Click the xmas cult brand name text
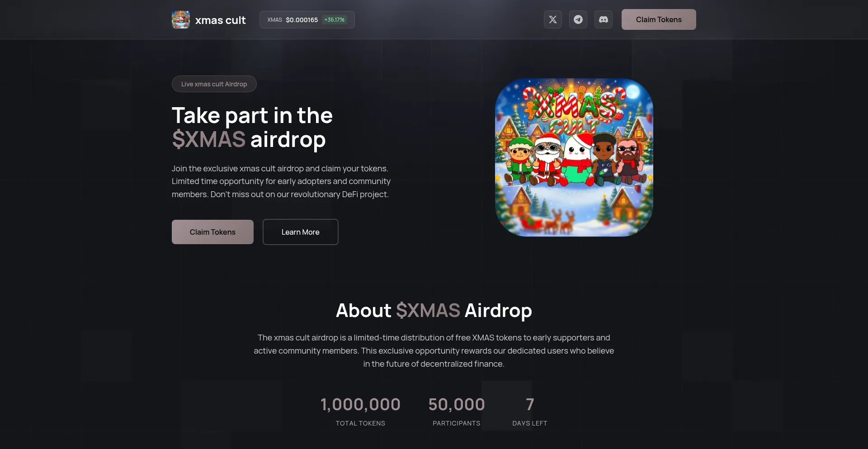The height and width of the screenshot is (449, 868). (221, 20)
